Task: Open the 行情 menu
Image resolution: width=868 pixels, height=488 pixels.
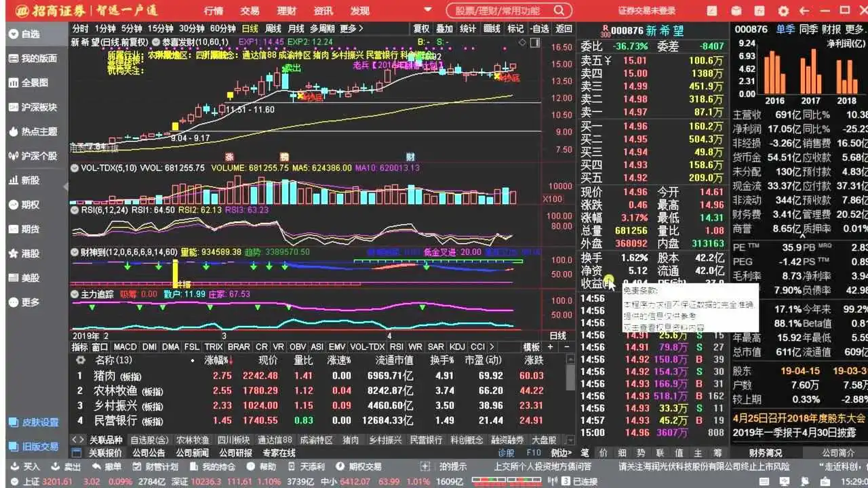Action: pyautogui.click(x=214, y=11)
